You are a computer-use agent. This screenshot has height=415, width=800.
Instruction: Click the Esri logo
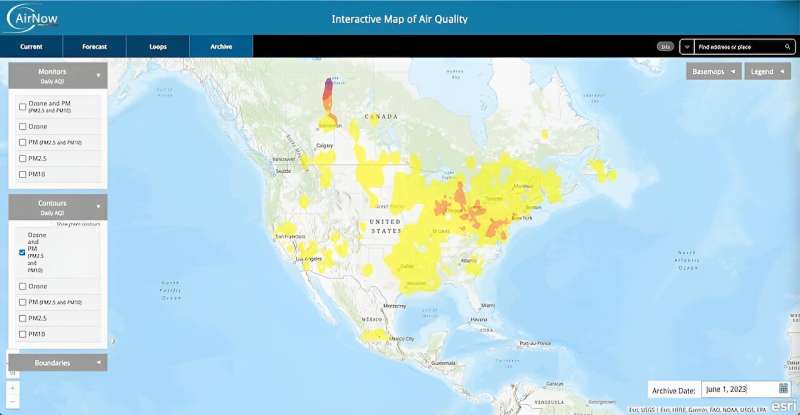click(x=784, y=405)
